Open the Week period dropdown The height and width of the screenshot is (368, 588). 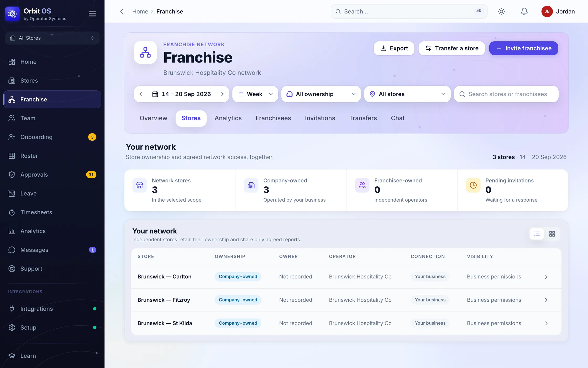pos(255,94)
